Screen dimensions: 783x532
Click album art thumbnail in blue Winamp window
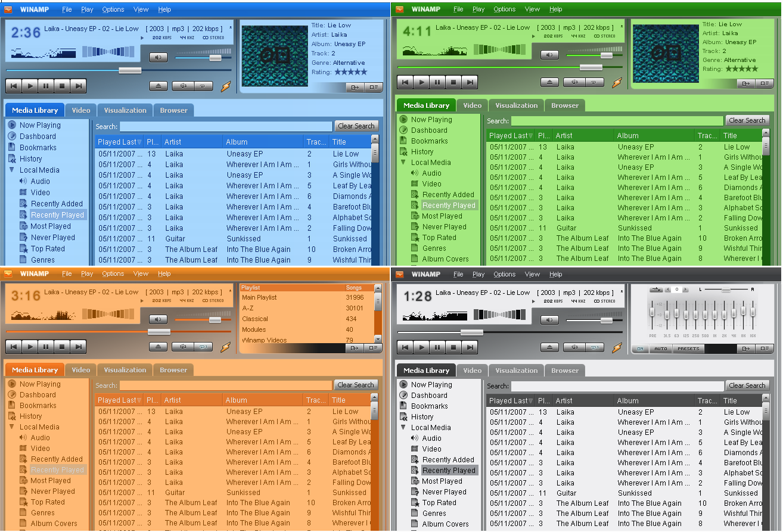275,55
